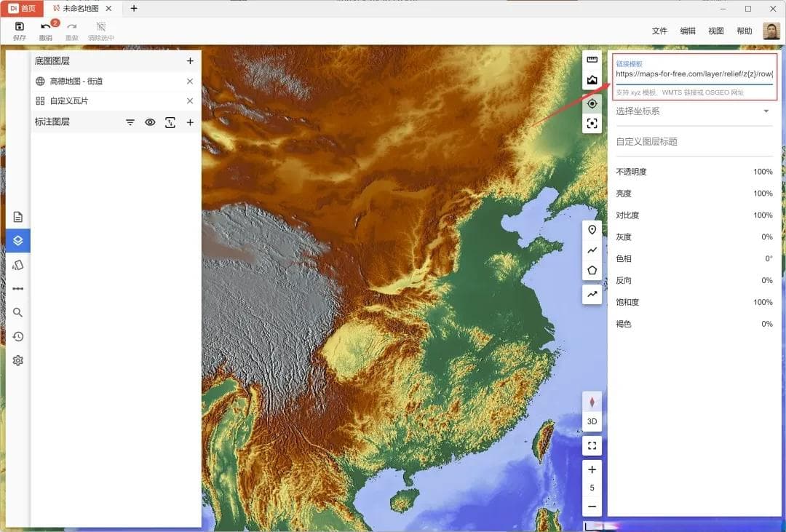The height and width of the screenshot is (532, 786).
Task: Adjust the 饱和度 value
Action: (763, 302)
